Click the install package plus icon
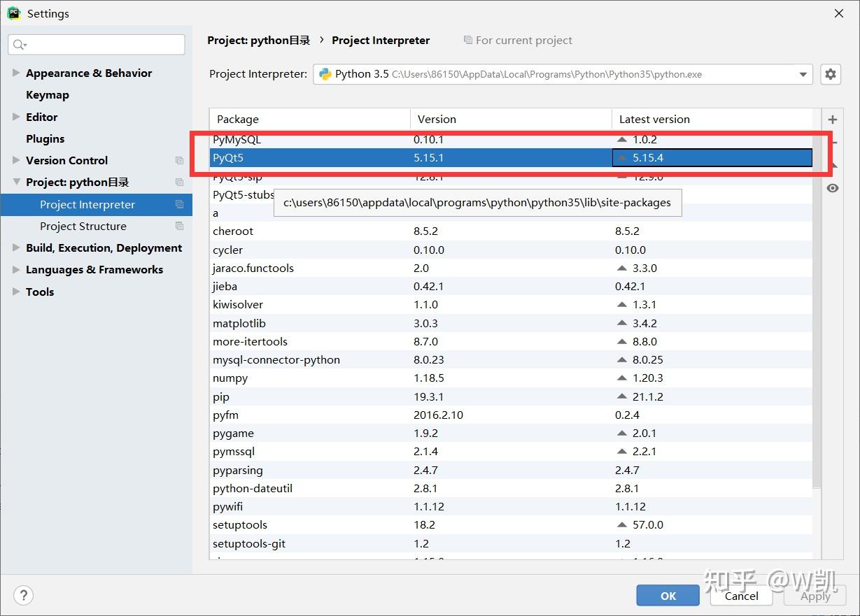 pyautogui.click(x=832, y=119)
